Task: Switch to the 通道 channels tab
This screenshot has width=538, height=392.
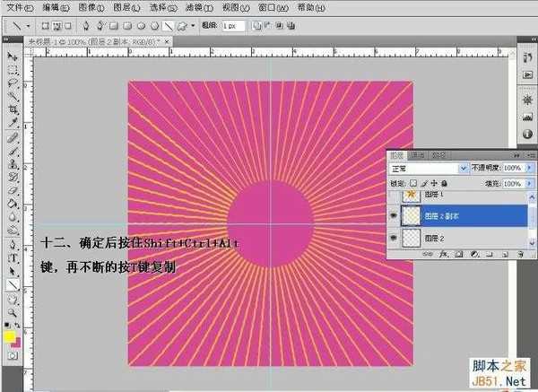Action: click(x=418, y=155)
